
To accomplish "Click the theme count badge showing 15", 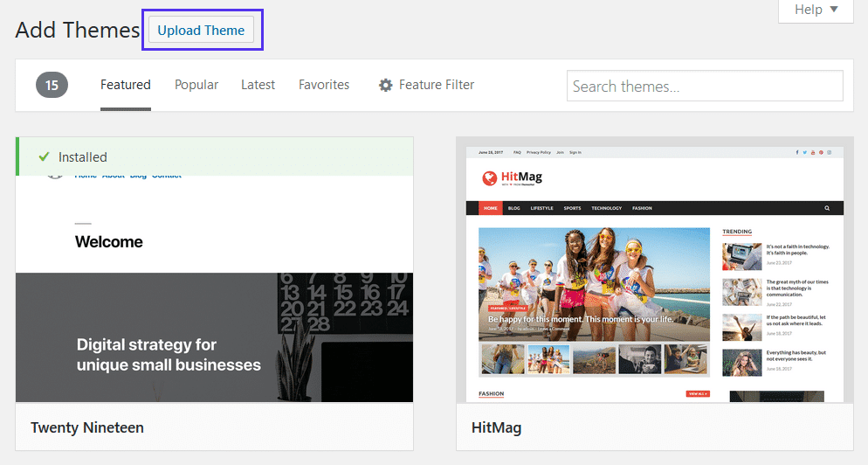I will [52, 86].
